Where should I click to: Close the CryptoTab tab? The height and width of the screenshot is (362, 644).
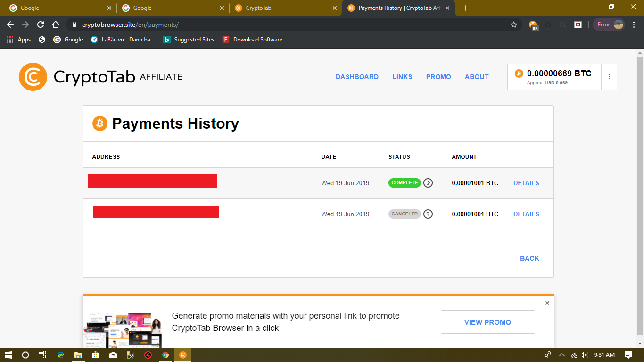coord(335,8)
